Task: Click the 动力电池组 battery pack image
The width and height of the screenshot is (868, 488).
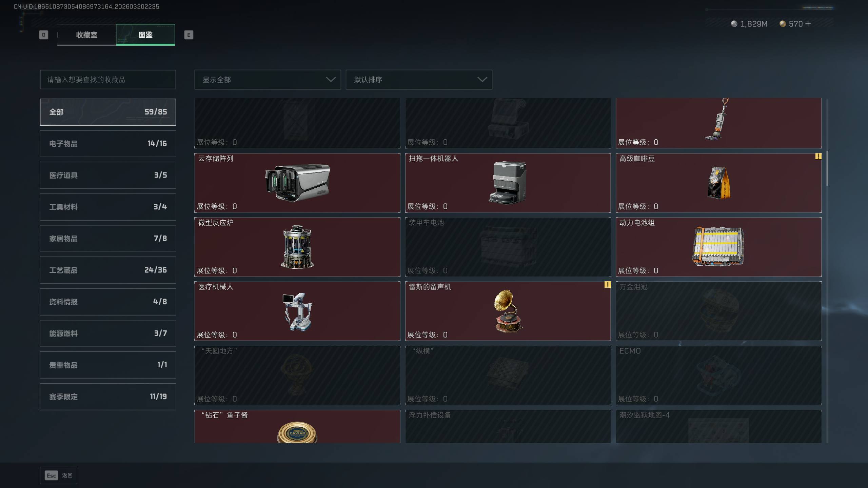Action: (x=718, y=246)
